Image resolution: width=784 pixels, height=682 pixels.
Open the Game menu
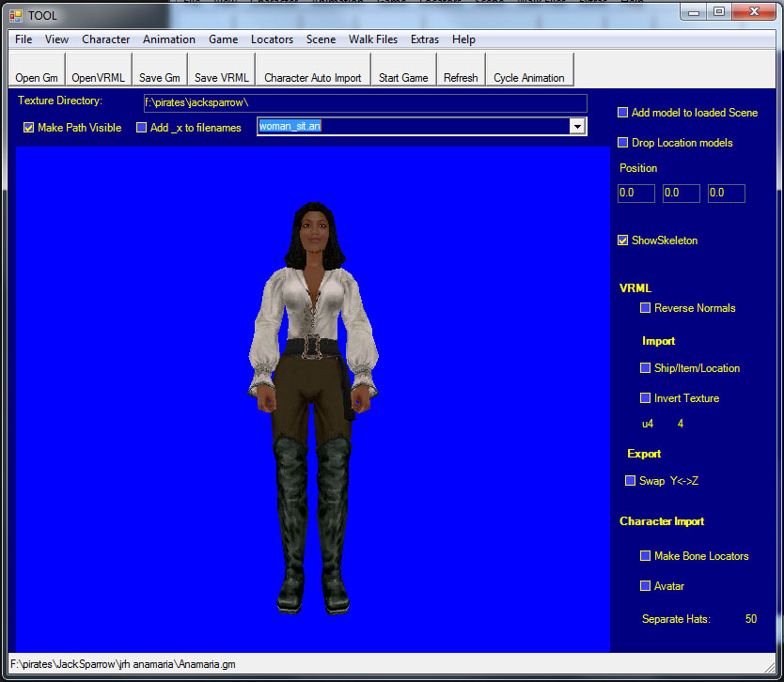click(x=223, y=39)
